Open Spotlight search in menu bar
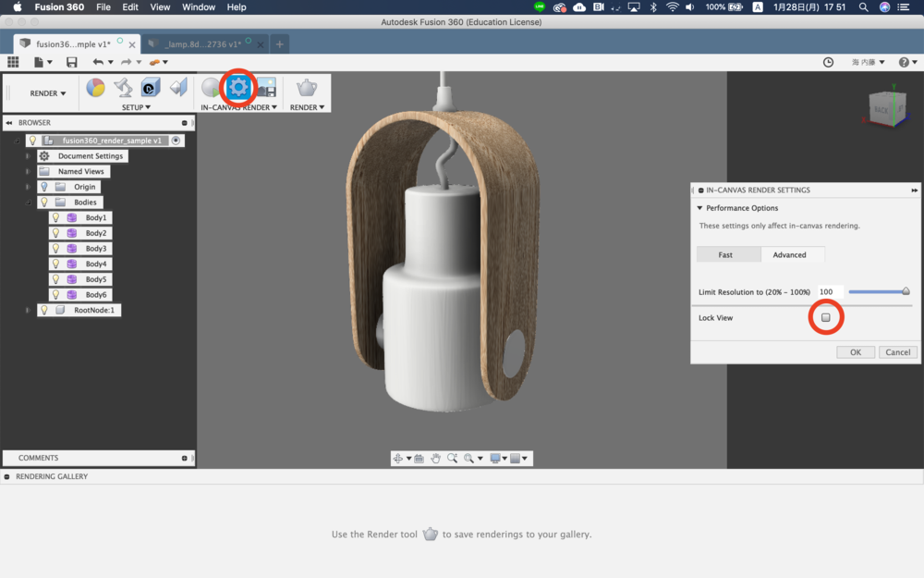 pyautogui.click(x=863, y=7)
